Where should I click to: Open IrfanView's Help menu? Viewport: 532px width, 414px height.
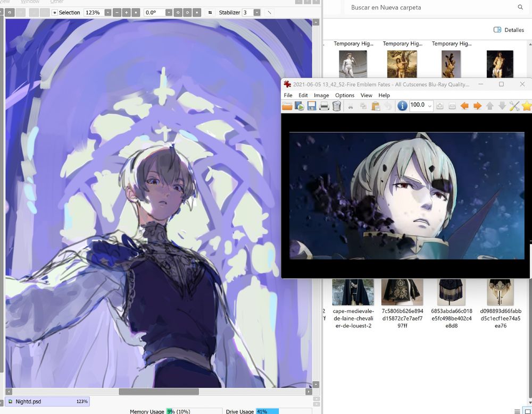384,95
